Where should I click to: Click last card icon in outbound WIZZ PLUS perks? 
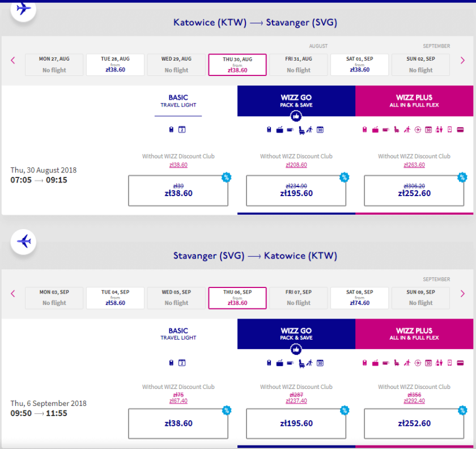(x=460, y=130)
